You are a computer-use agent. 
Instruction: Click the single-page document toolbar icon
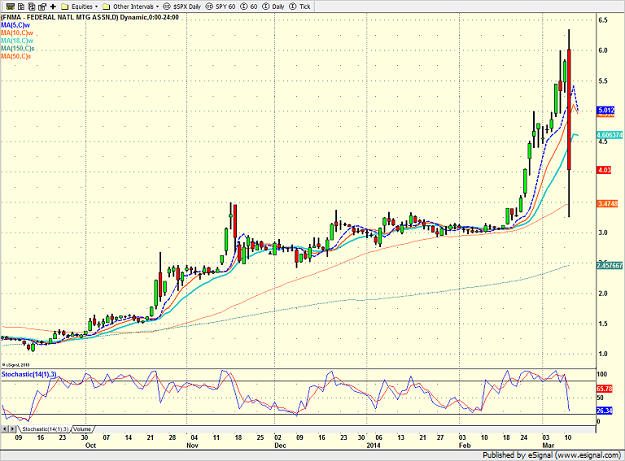pos(22,7)
